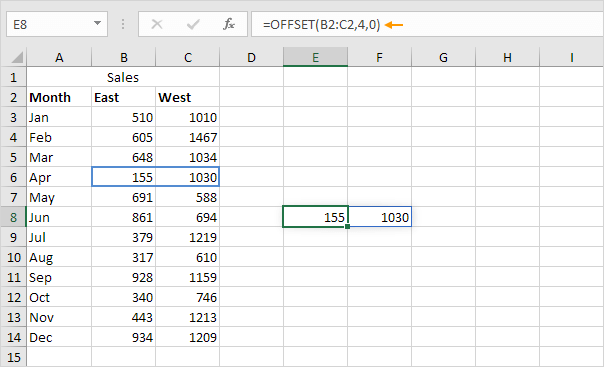Click cell F8 showing 1030

[x=379, y=217]
